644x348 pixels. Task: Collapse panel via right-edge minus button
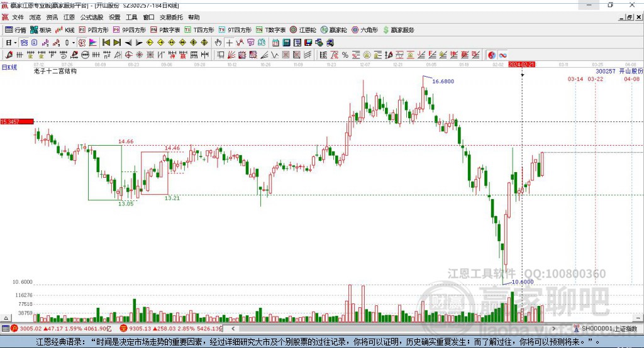click(638, 318)
